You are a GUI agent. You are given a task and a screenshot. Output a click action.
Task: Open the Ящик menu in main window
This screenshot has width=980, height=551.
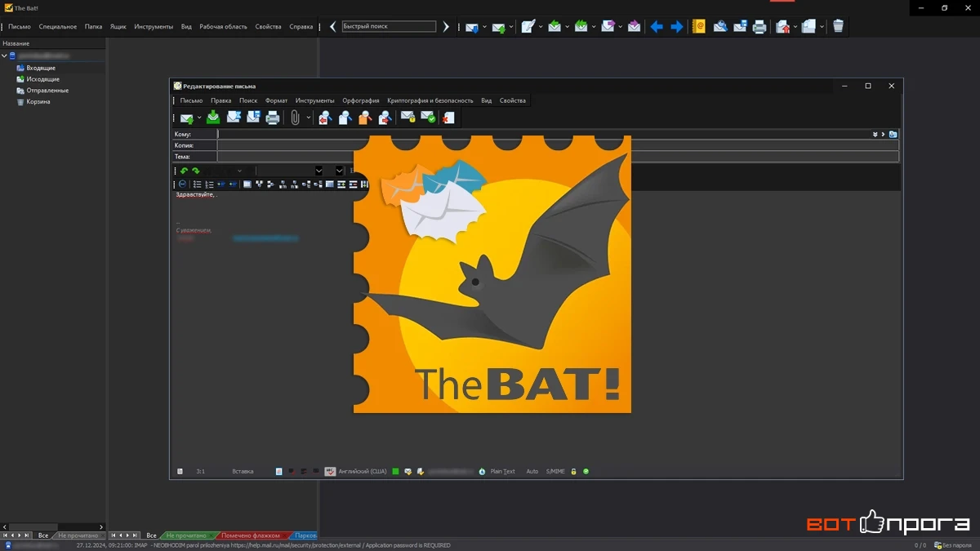click(x=118, y=27)
